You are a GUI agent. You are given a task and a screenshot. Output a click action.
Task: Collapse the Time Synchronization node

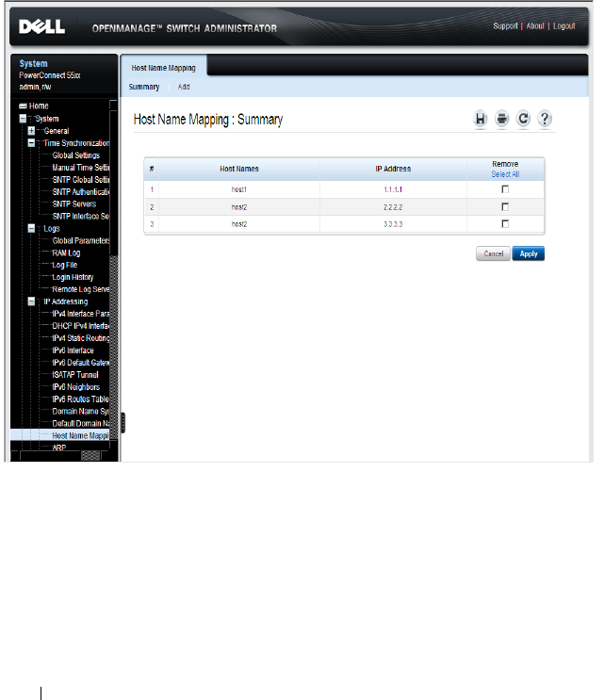pyautogui.click(x=31, y=143)
